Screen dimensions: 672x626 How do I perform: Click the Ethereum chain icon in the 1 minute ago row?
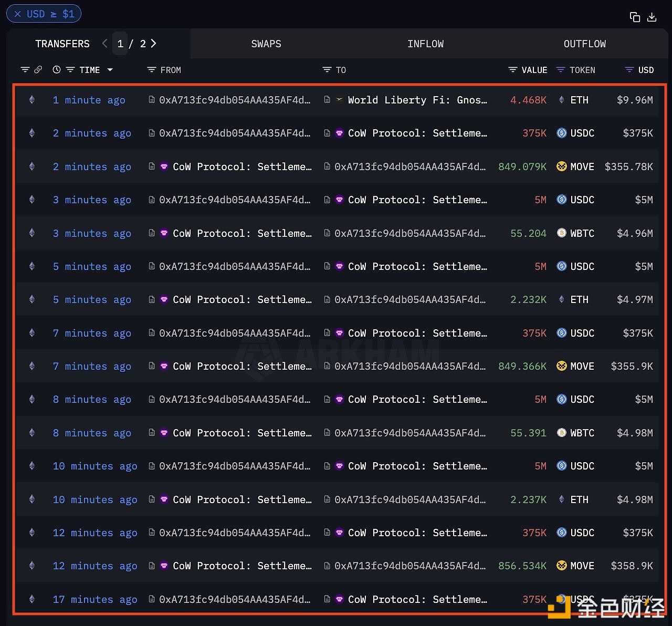pyautogui.click(x=32, y=100)
